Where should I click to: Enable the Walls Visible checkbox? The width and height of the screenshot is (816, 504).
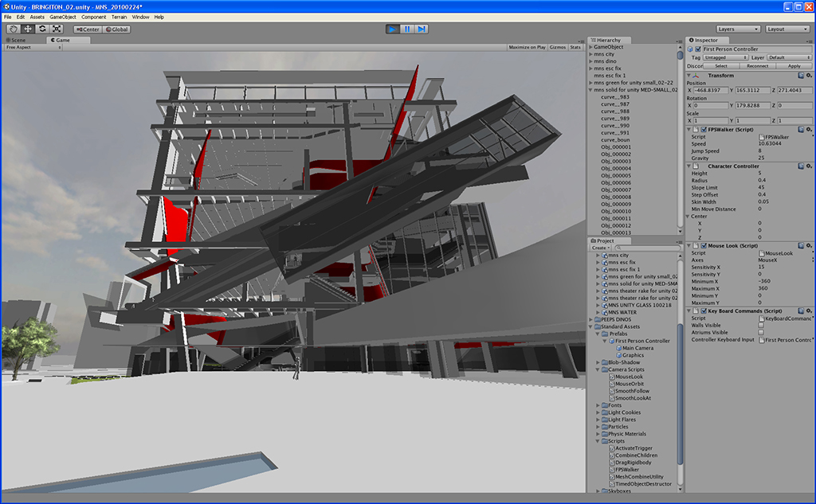[x=761, y=326]
